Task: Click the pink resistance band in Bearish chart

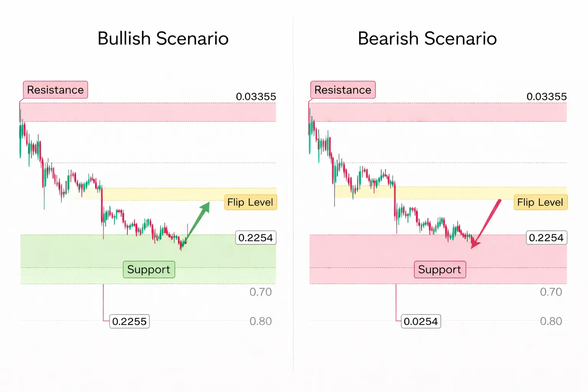Action: (x=438, y=112)
